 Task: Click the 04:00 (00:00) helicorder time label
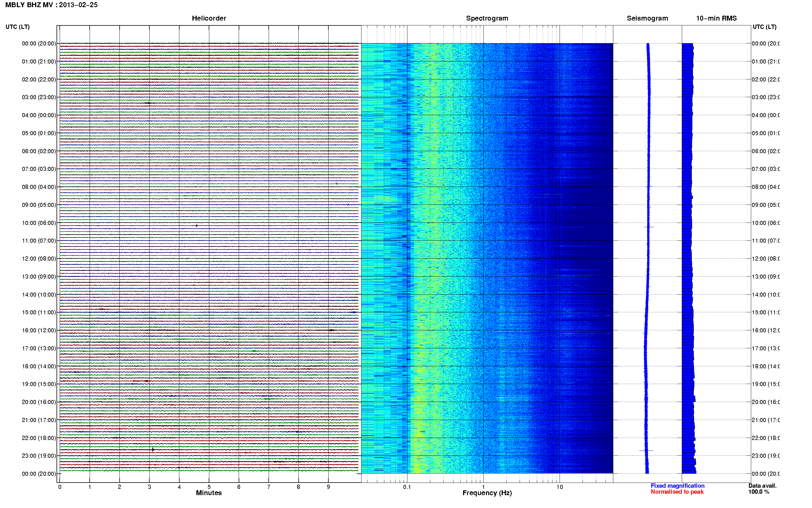pos(39,115)
